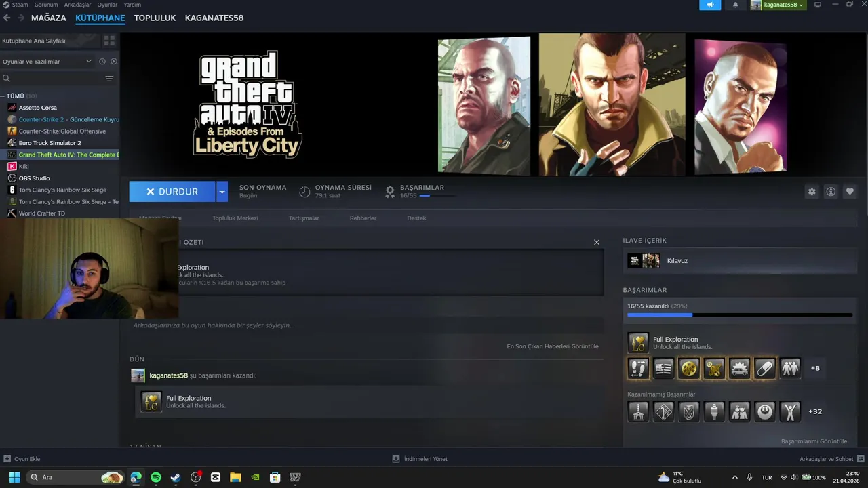This screenshot has height=488, width=868.
Task: Click the library search field
Action: pos(52,79)
